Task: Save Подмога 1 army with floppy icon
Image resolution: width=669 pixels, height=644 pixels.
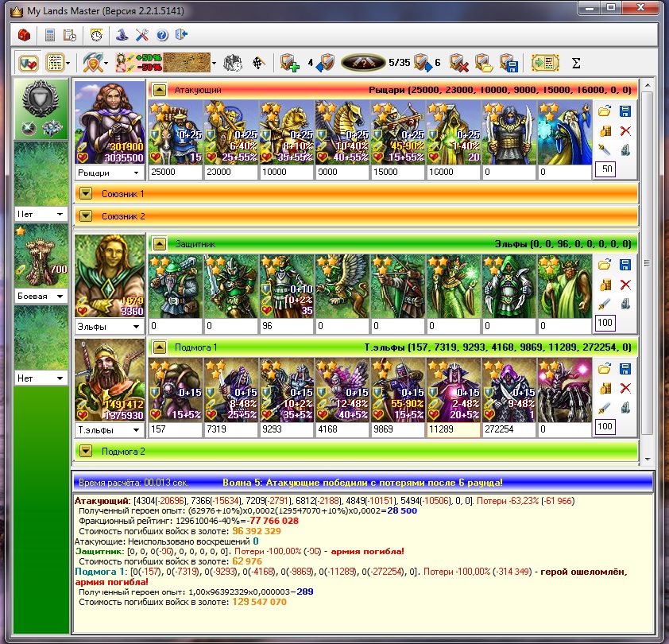Action: (x=625, y=369)
